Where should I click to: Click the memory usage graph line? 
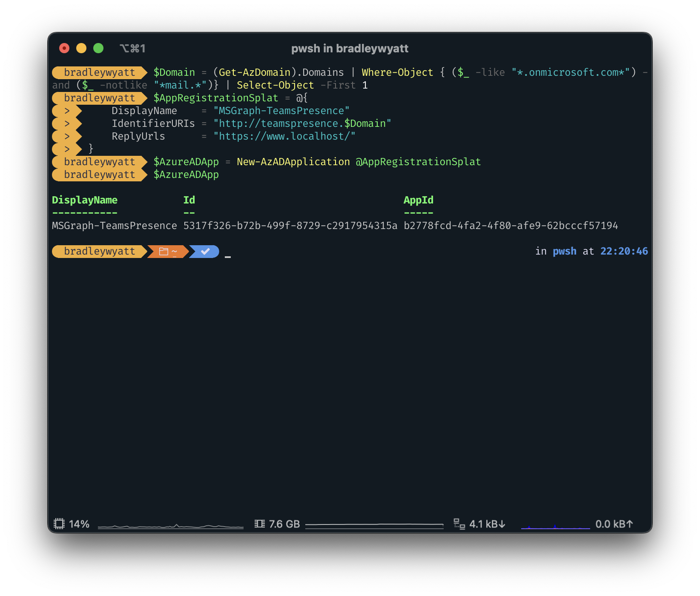375,525
